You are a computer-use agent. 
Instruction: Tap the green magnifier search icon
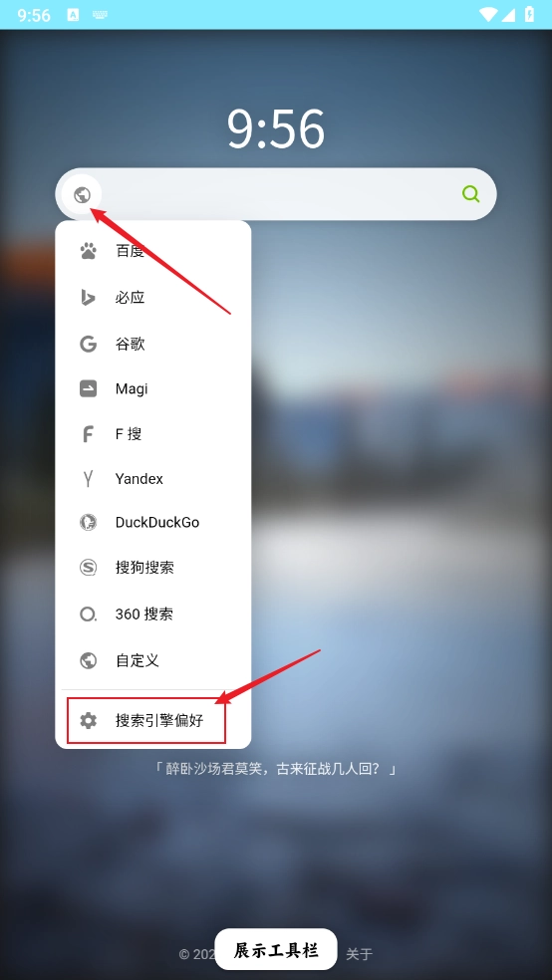(x=470, y=194)
